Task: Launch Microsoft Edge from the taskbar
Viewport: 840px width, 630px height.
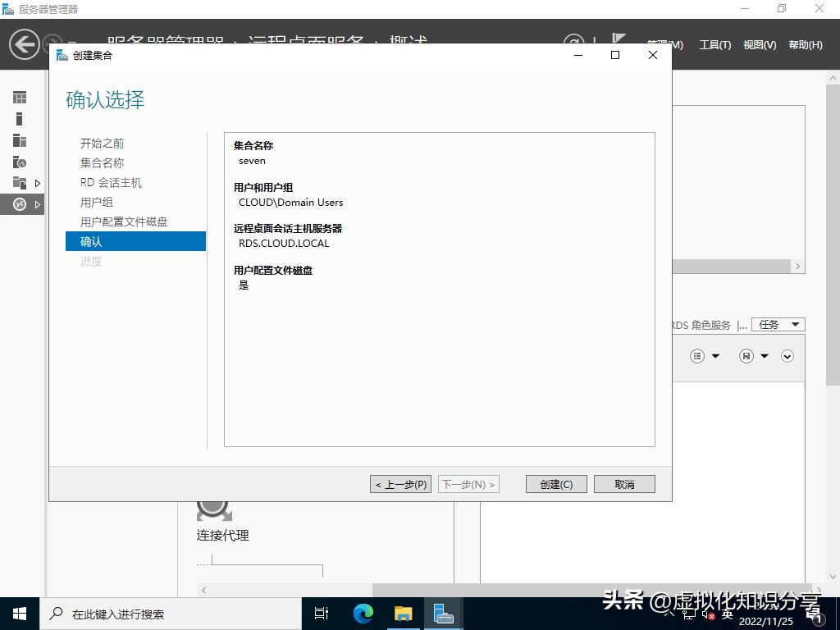Action: click(x=362, y=613)
